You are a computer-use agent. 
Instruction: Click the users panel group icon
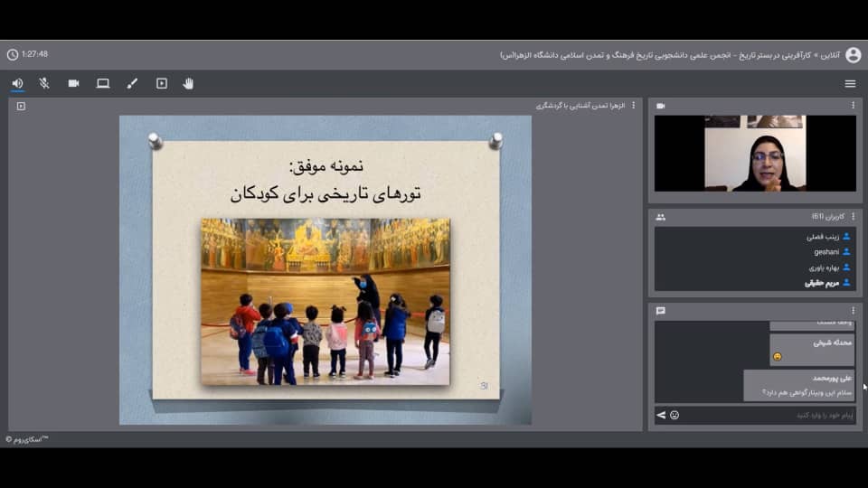(x=660, y=218)
